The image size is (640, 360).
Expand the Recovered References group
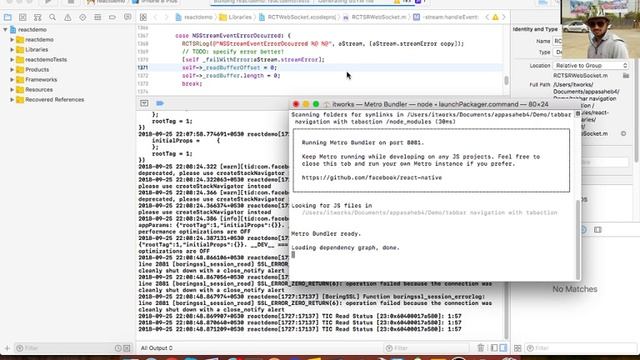[12, 100]
